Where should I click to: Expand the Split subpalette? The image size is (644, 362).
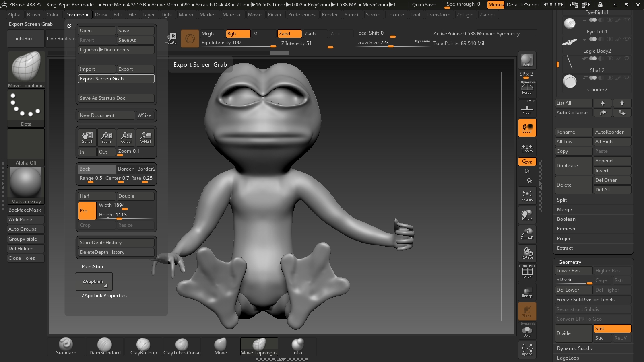click(562, 200)
